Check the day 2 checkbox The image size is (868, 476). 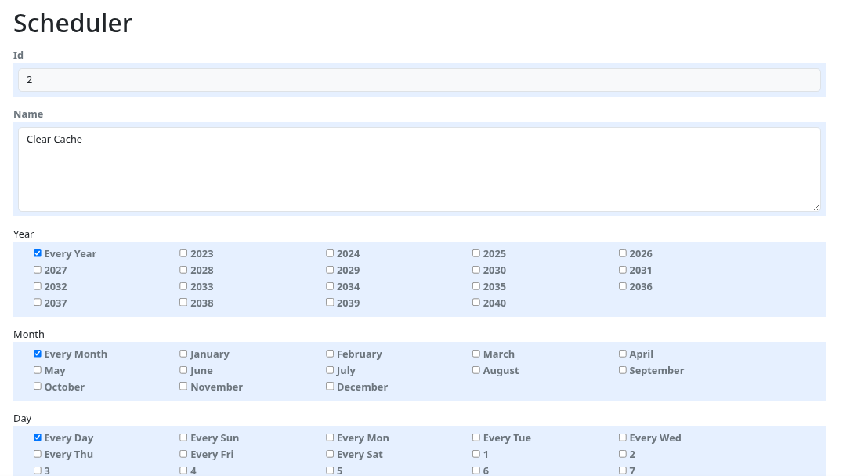622,454
